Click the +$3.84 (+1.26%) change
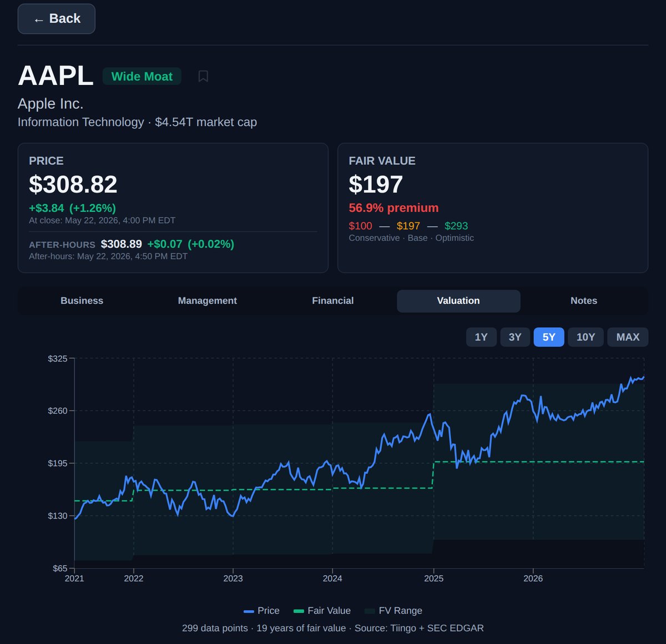Image resolution: width=666 pixels, height=644 pixels. pos(73,208)
